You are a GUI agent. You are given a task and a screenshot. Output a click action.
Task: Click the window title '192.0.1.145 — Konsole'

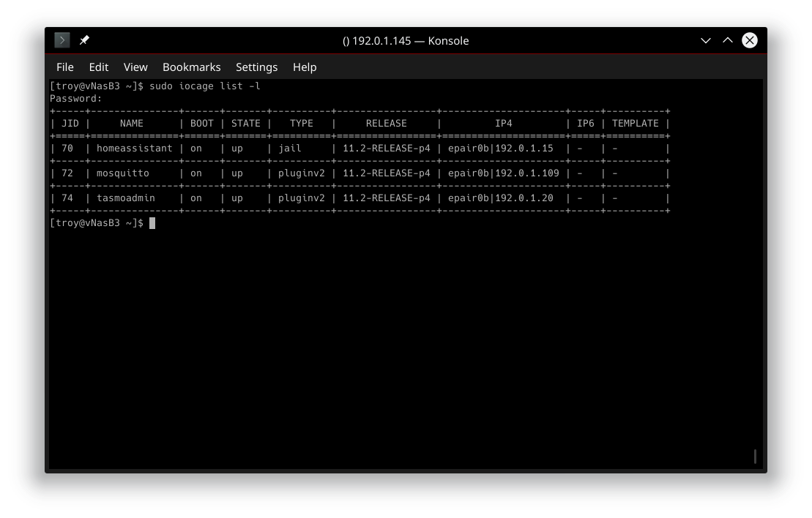pos(410,41)
